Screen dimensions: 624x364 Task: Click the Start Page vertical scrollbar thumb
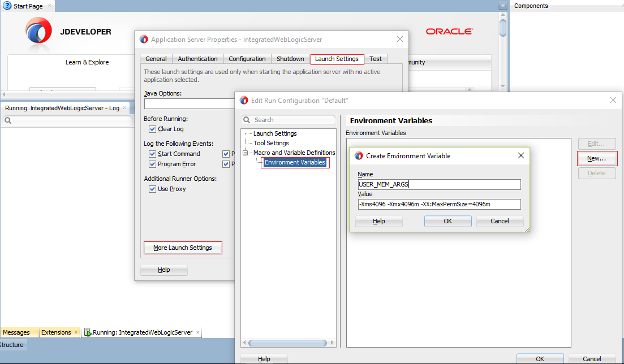[x=503, y=28]
